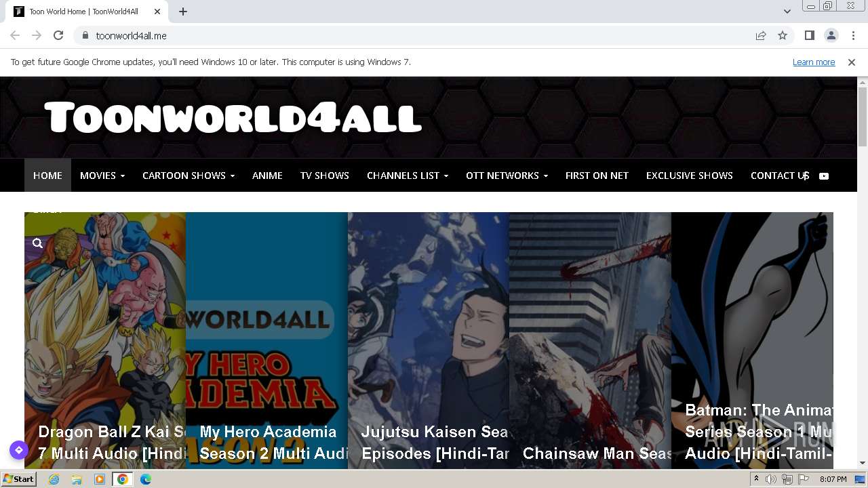Open FIRST ON NET menu item
868x488 pixels.
tap(597, 176)
